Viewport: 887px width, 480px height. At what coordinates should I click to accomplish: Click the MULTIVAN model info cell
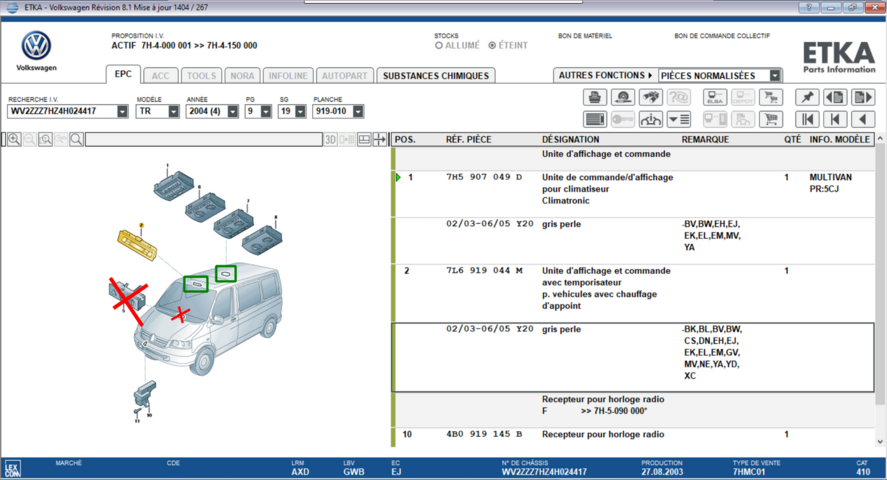coord(830,178)
